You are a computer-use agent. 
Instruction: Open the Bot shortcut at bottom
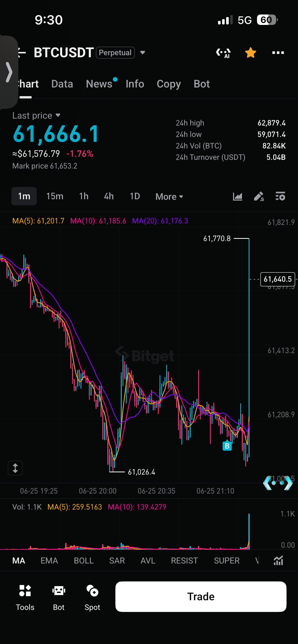[59, 598]
